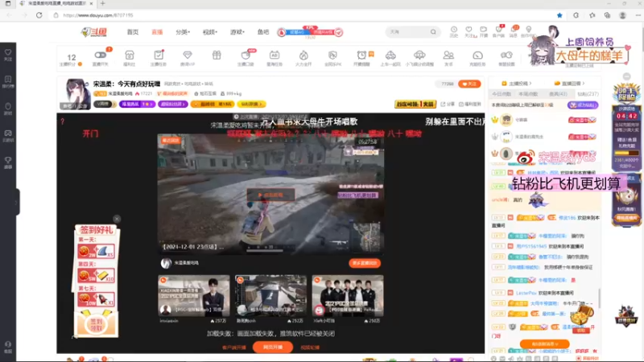Open the streamer points 12 counter
Screen dimensions: 644x362
click(72, 59)
